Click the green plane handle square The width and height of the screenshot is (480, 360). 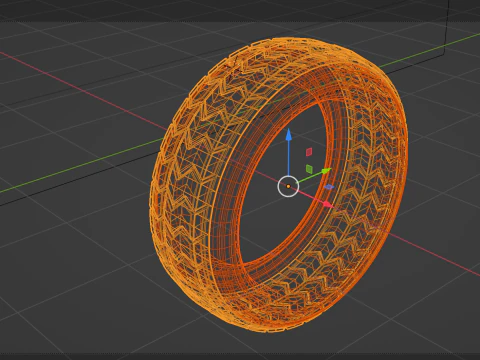tap(309, 169)
